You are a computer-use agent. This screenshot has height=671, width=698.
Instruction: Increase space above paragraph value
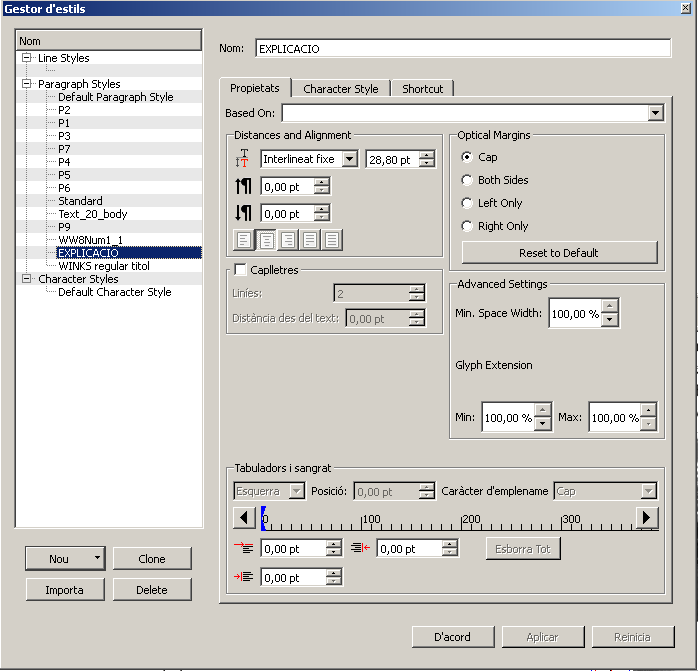point(321,182)
